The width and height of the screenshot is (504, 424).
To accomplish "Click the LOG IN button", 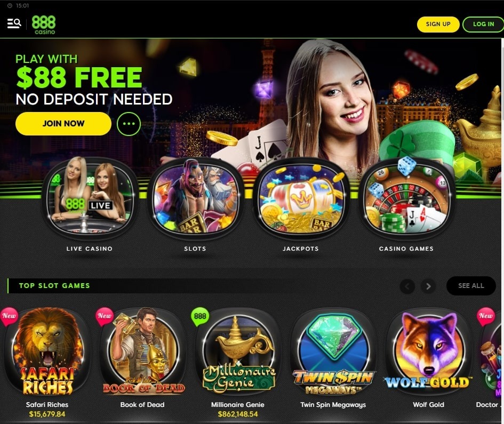I will click(x=483, y=24).
